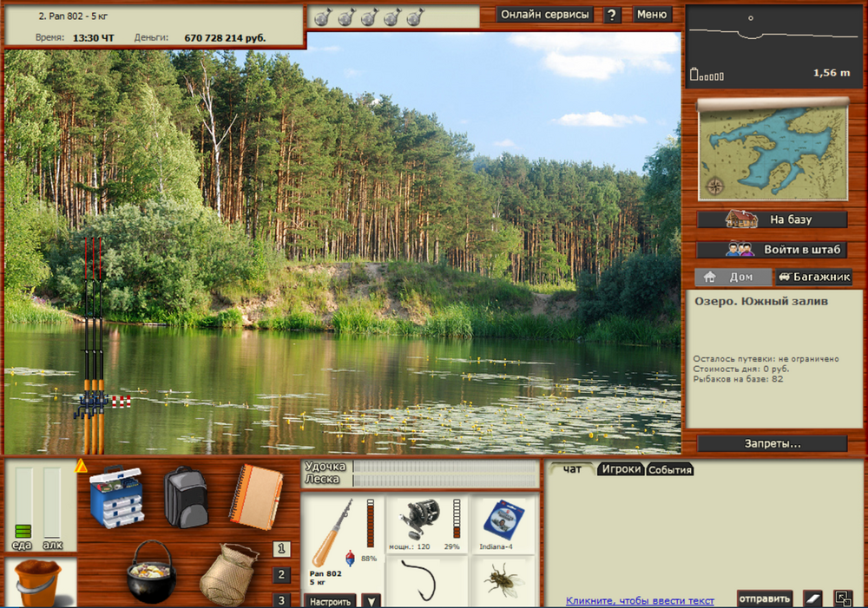Select rod slot 3
Image resolution: width=868 pixels, height=608 pixels.
coord(281,599)
